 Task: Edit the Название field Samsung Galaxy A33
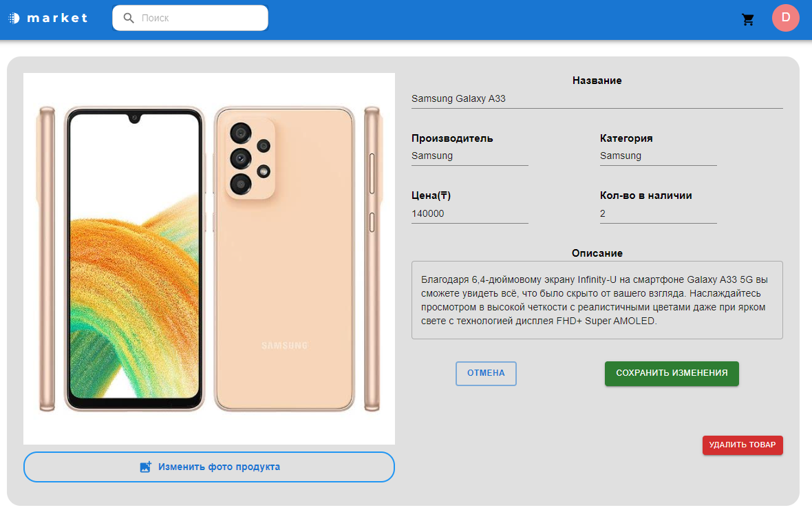(x=597, y=98)
